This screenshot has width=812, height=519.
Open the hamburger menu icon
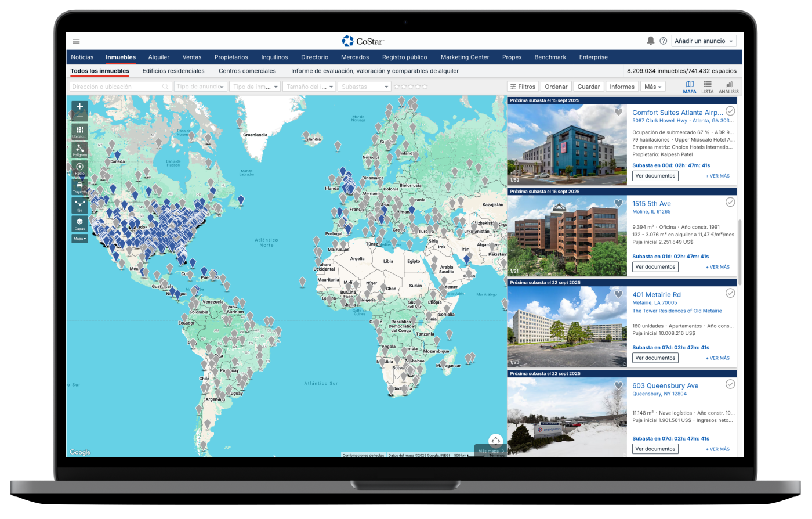pyautogui.click(x=77, y=41)
